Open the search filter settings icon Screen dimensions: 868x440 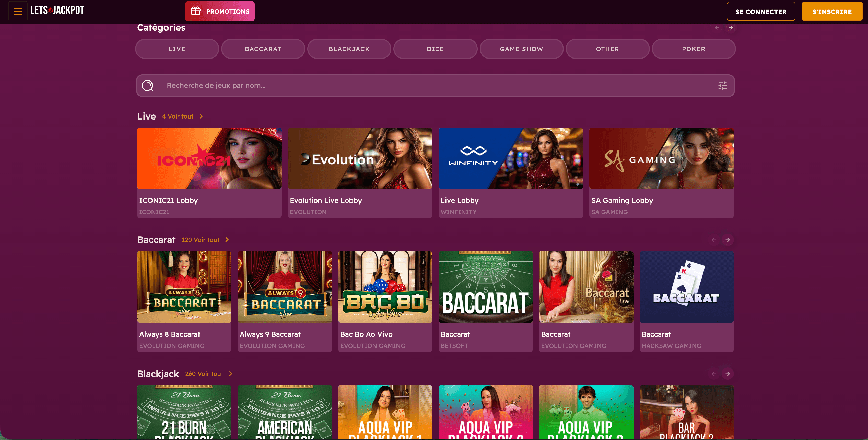(x=722, y=86)
